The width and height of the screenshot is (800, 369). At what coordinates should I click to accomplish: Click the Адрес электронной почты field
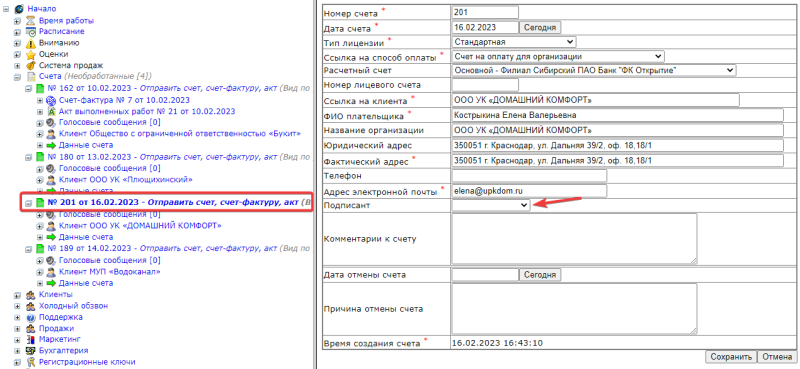(529, 191)
